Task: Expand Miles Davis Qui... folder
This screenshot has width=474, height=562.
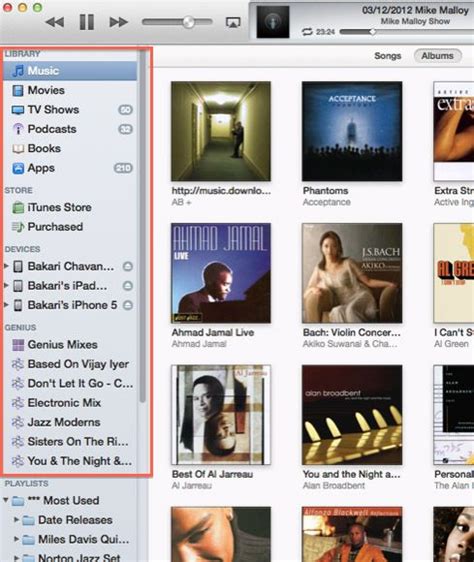Action: click(x=16, y=539)
